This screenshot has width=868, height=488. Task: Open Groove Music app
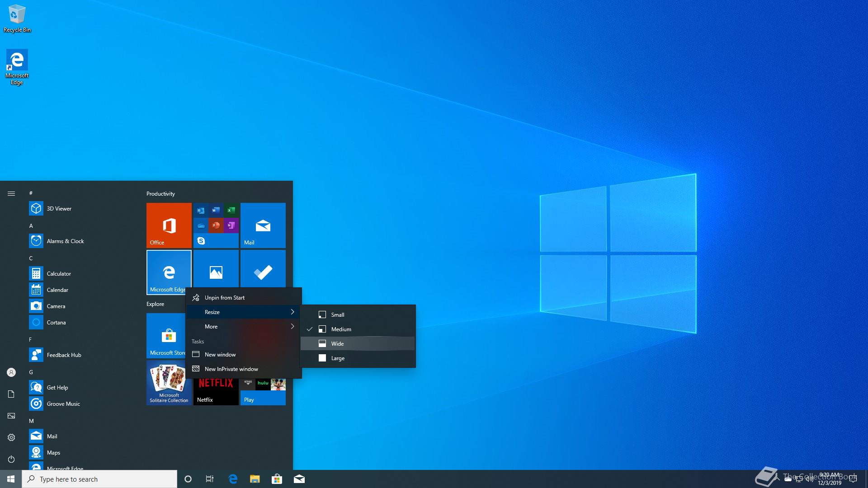(82, 404)
